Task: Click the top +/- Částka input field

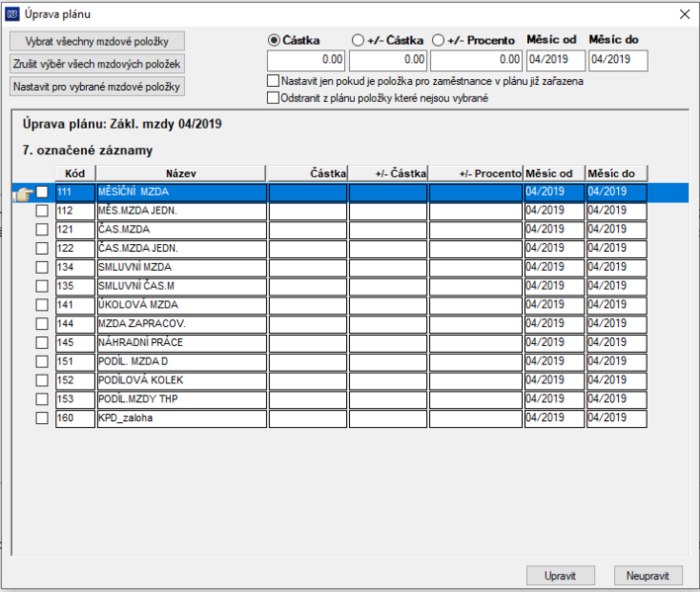Action: click(388, 60)
